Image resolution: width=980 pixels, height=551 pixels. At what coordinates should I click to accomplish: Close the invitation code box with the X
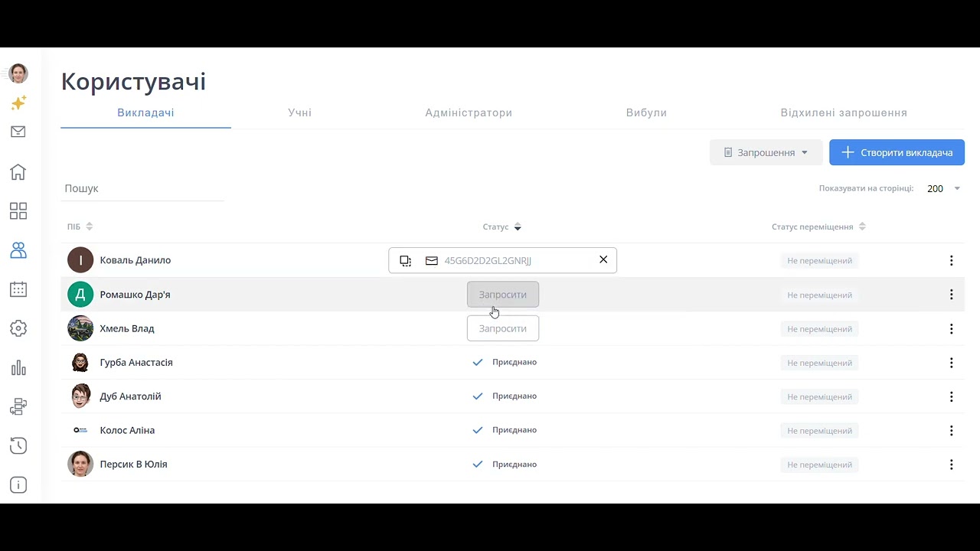pos(603,259)
